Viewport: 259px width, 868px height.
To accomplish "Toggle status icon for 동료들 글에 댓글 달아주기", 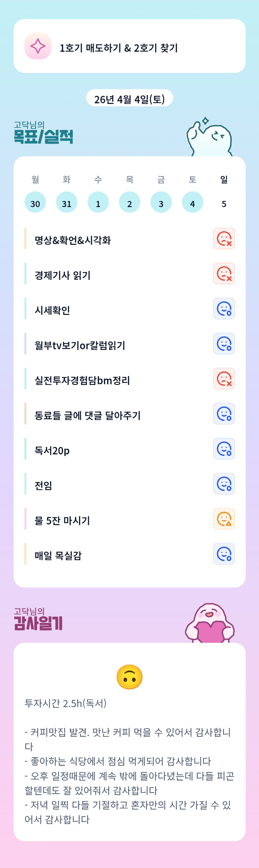I will pos(224,414).
